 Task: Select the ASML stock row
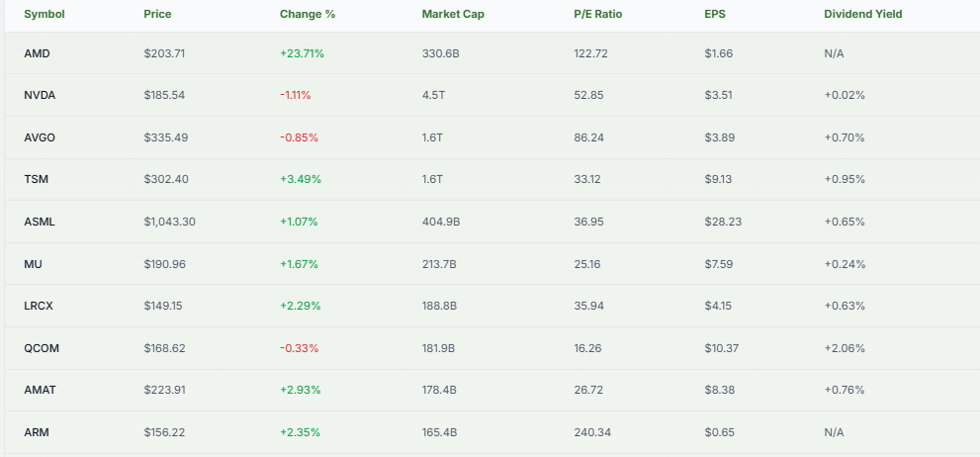click(40, 222)
